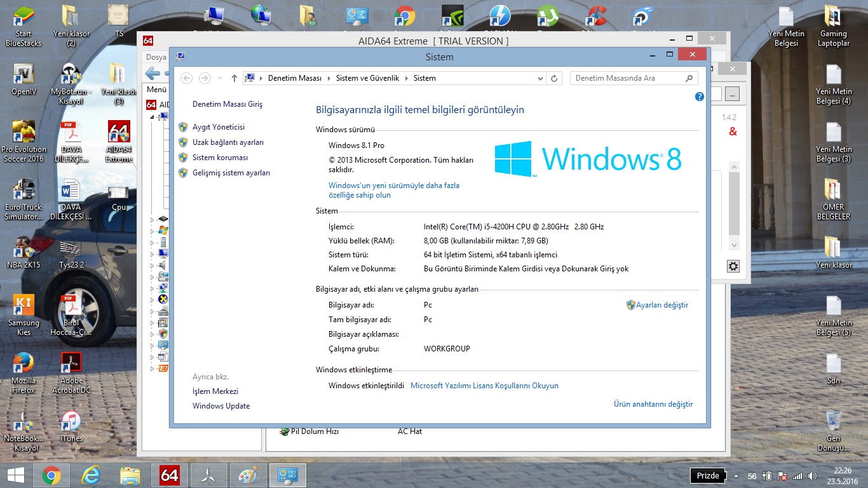
Task: Select the Mozilla Firefox desktop icon
Action: [24, 373]
